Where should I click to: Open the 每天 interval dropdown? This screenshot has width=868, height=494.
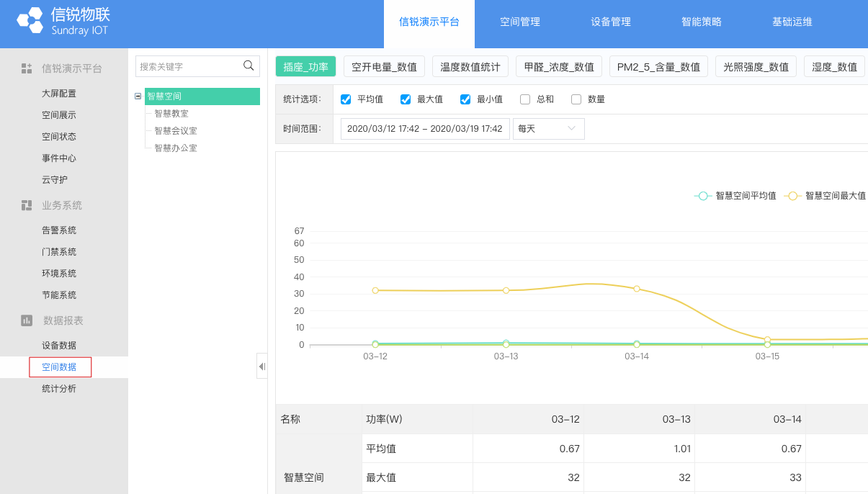(549, 128)
